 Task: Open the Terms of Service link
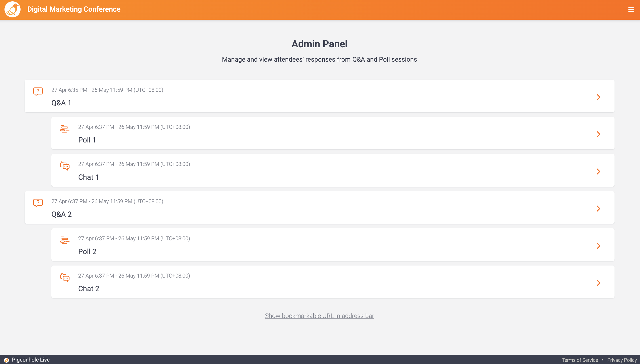click(580, 360)
